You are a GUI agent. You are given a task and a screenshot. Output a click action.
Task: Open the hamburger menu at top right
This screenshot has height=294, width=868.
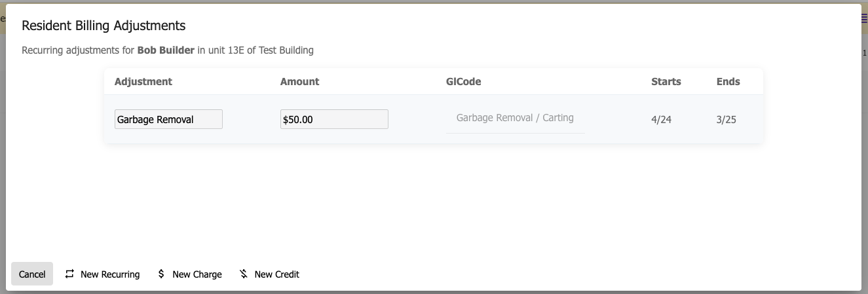864,19
